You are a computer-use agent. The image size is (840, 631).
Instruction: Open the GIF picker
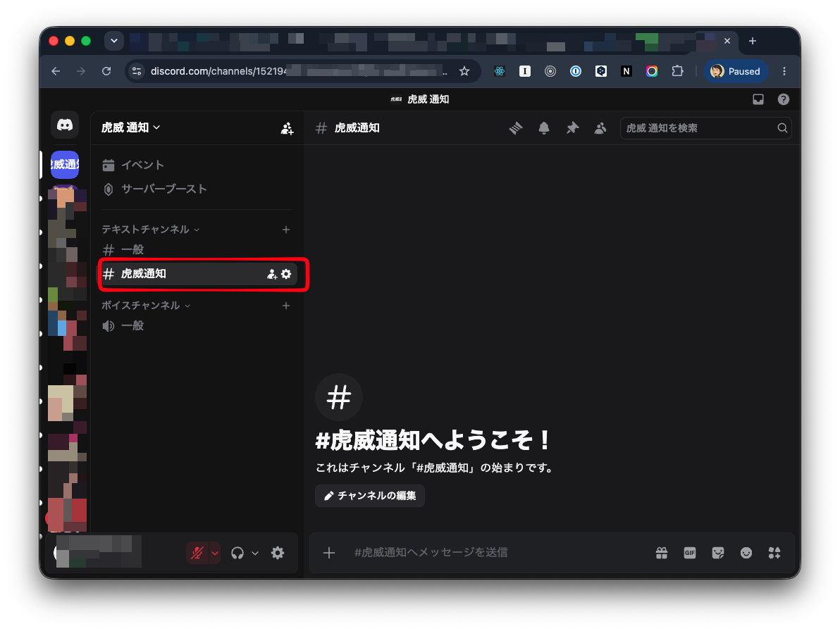690,553
